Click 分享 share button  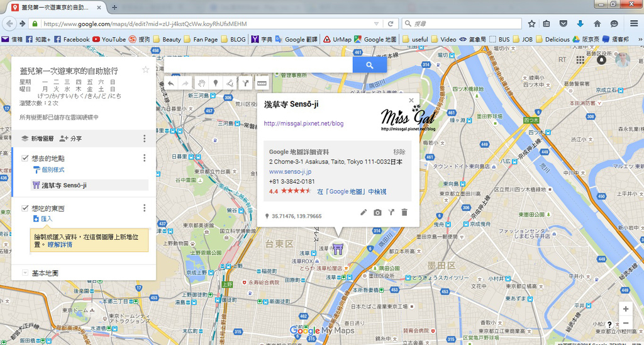[x=70, y=139]
